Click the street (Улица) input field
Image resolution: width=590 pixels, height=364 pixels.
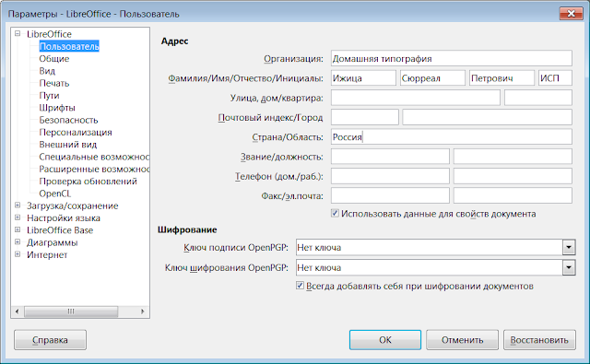point(416,98)
